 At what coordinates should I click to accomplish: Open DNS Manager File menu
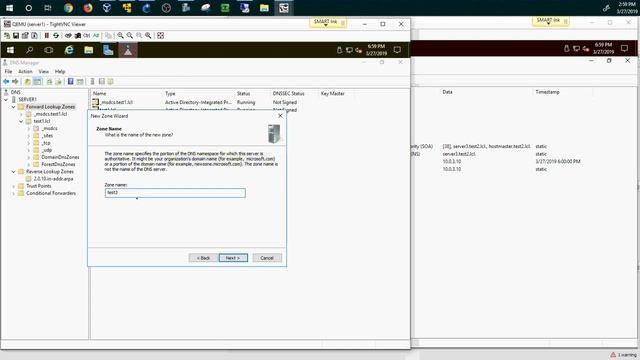click(8, 71)
